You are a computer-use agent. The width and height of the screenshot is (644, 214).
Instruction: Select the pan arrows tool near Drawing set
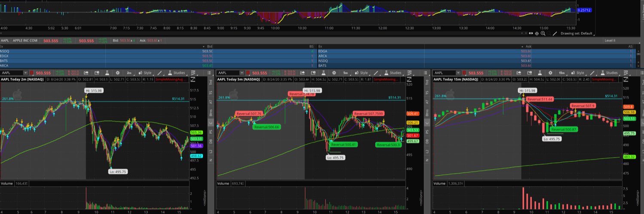tap(531, 33)
